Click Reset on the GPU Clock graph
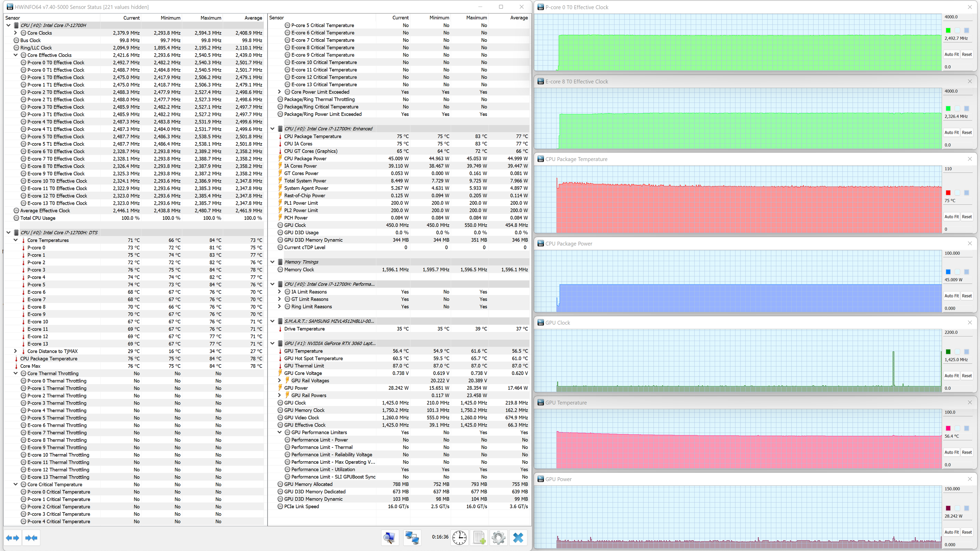Image resolution: width=980 pixels, height=551 pixels. (x=967, y=376)
